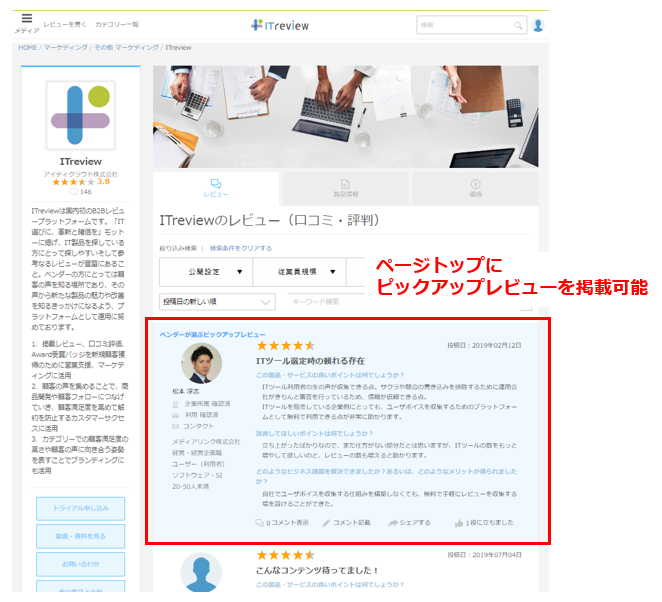Click ITreviewのレビュー（口コミ・評判） heading
The image size is (662, 602).
tap(269, 220)
